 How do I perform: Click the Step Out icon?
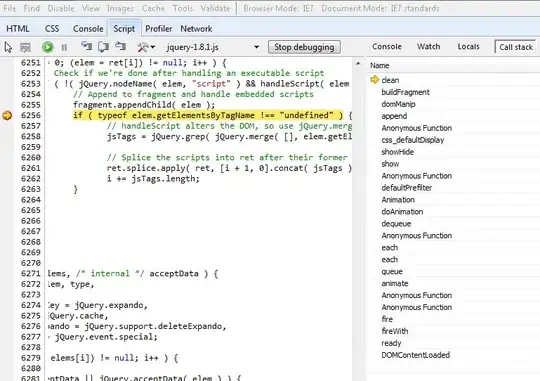coord(120,46)
